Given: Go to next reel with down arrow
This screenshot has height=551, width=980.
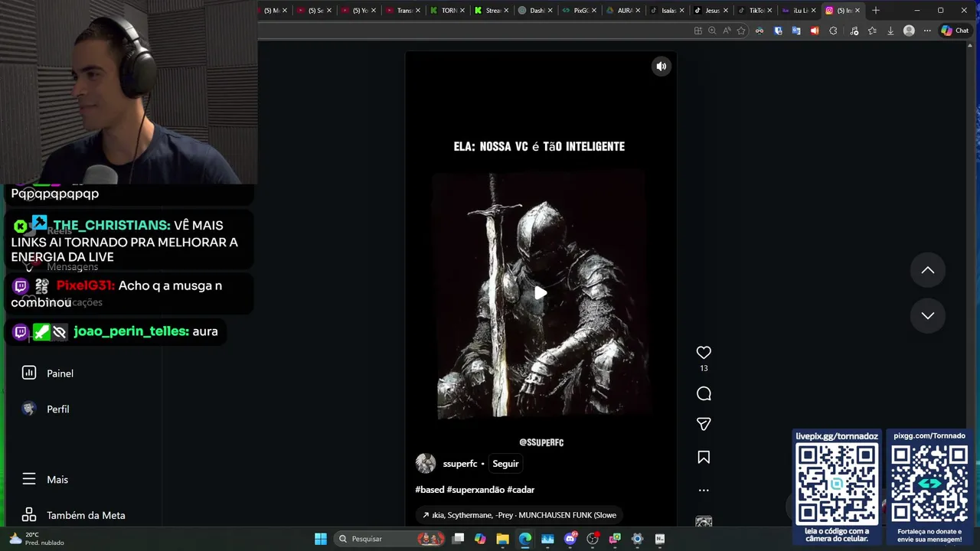Looking at the screenshot, I should click(927, 315).
